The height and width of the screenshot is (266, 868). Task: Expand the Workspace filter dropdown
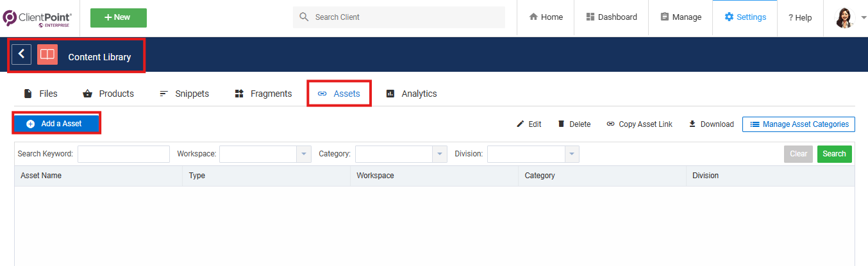pyautogui.click(x=303, y=154)
